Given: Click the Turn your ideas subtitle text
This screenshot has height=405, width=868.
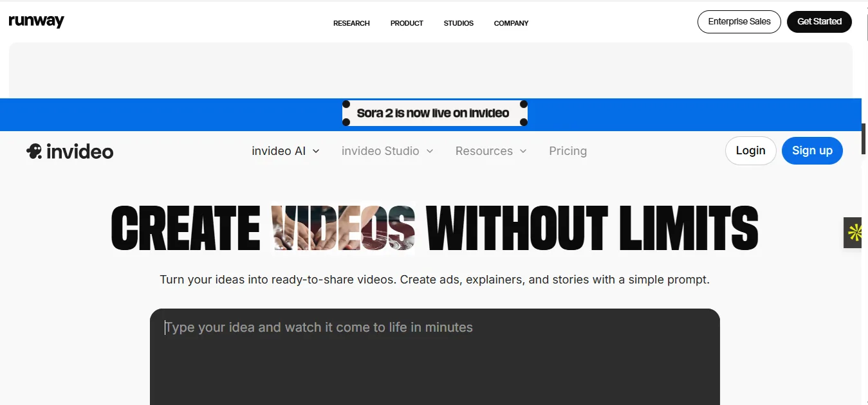Looking at the screenshot, I should pos(434,280).
